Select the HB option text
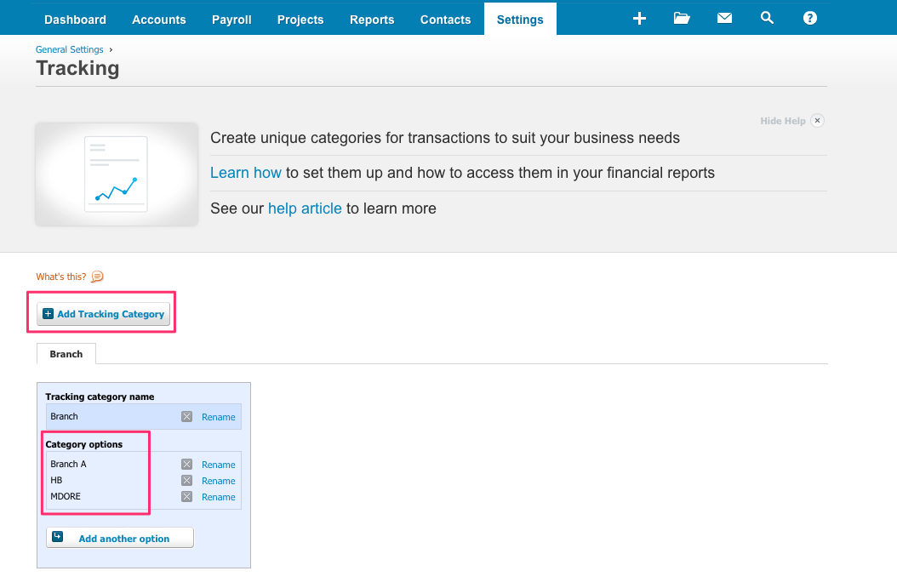 tap(56, 480)
